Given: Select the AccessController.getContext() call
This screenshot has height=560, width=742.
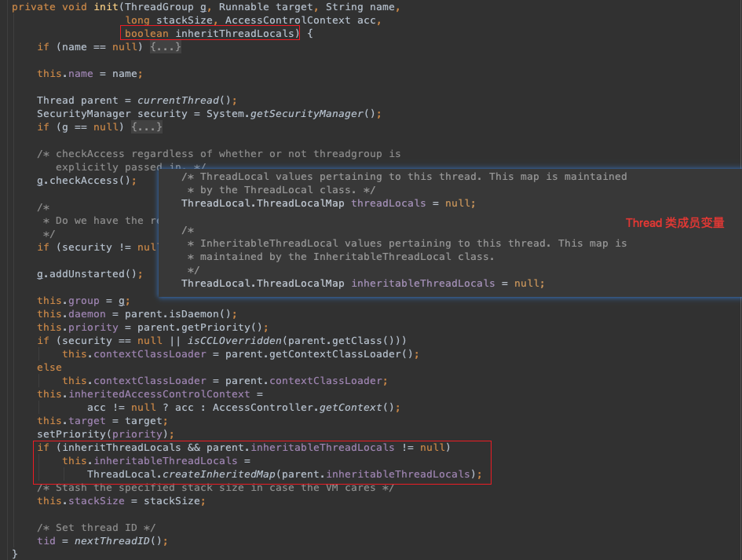Looking at the screenshot, I should point(307,407).
